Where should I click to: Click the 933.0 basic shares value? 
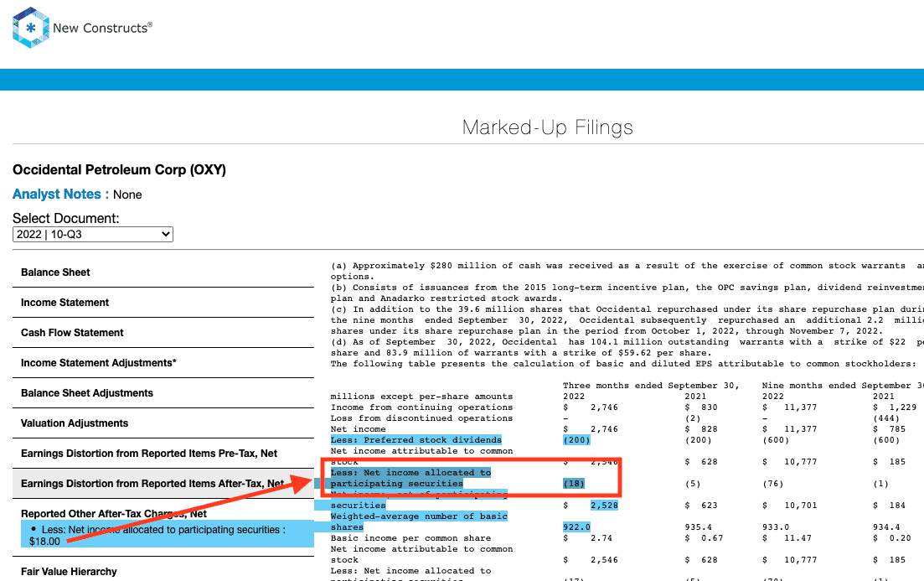pyautogui.click(x=776, y=527)
